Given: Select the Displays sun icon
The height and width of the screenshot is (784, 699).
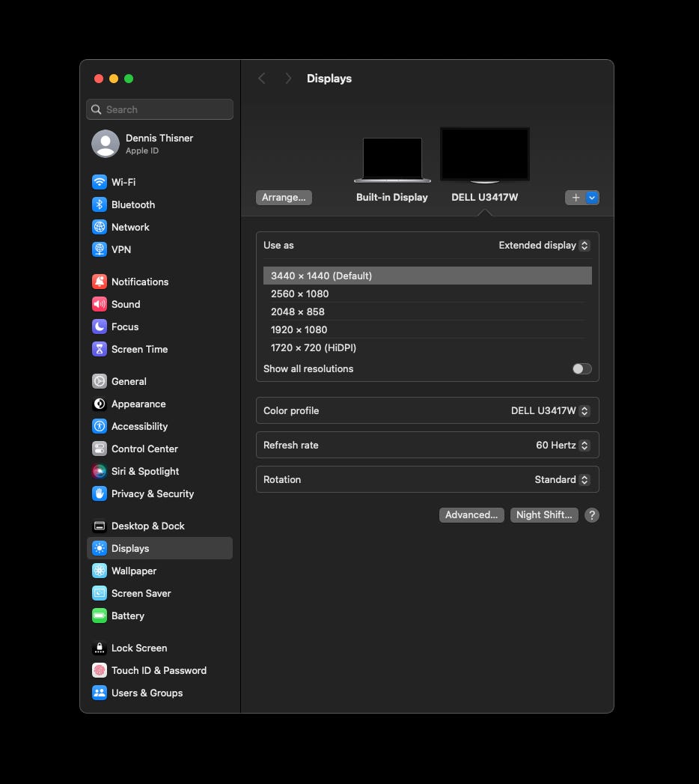Looking at the screenshot, I should (100, 548).
